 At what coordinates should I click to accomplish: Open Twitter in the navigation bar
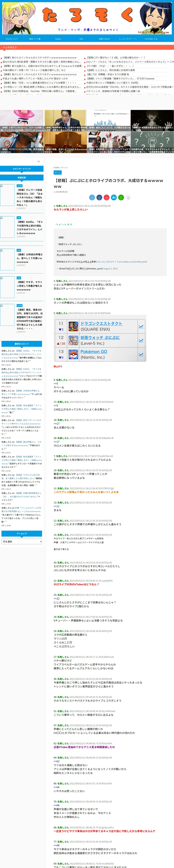pos(58,39)
